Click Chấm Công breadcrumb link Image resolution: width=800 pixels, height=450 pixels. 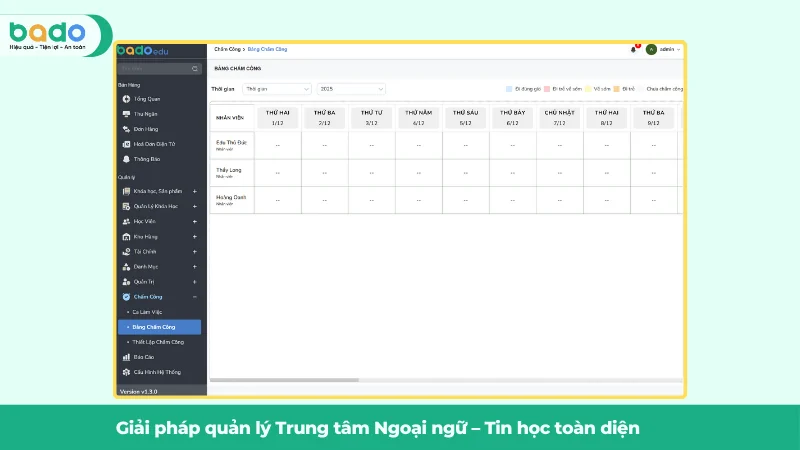pyautogui.click(x=227, y=49)
